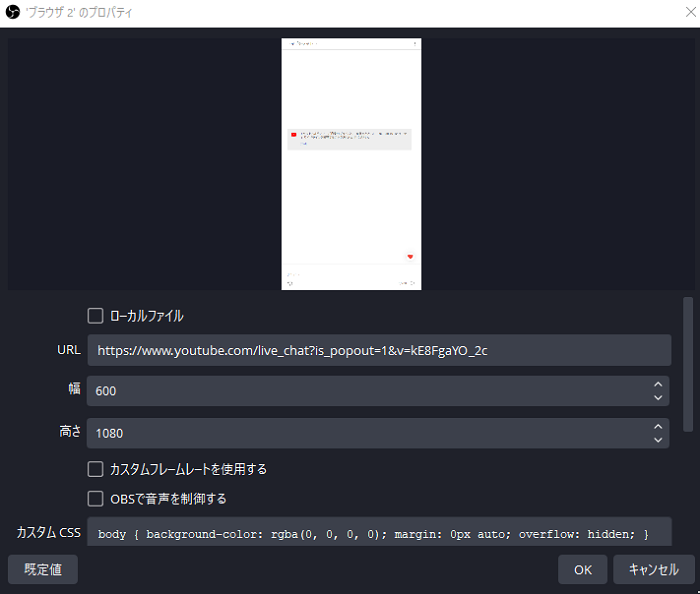
Task: Click the properties panel vertical scrollbar
Action: [x=688, y=365]
